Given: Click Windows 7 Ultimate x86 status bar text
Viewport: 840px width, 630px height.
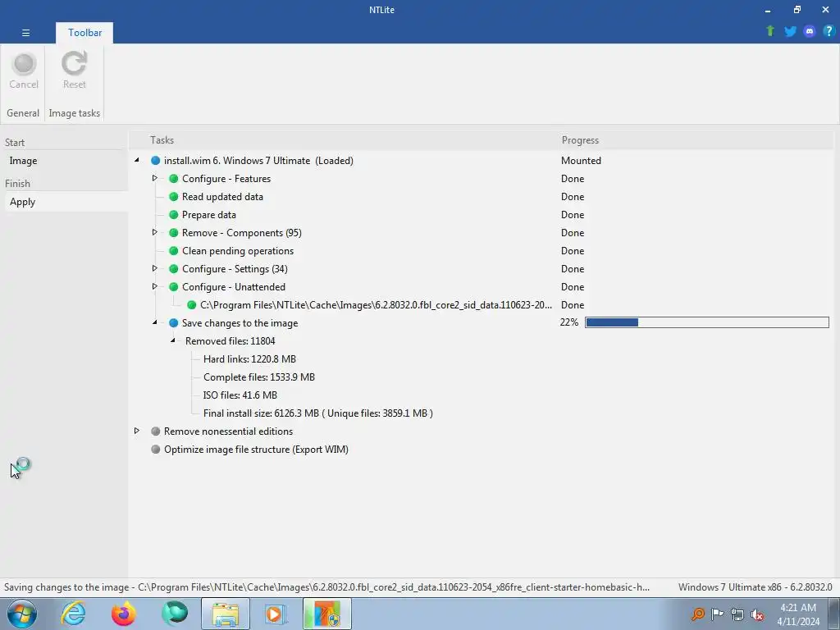Looking at the screenshot, I should coord(755,587).
